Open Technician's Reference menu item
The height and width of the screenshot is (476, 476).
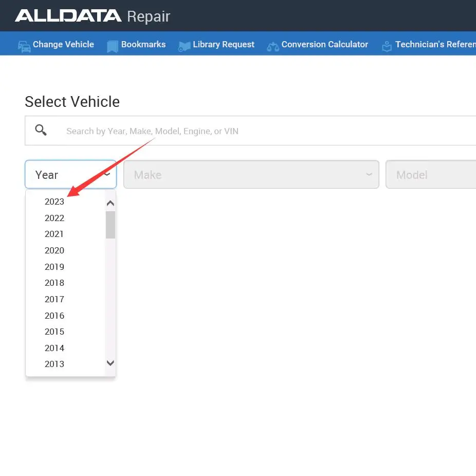click(x=429, y=45)
